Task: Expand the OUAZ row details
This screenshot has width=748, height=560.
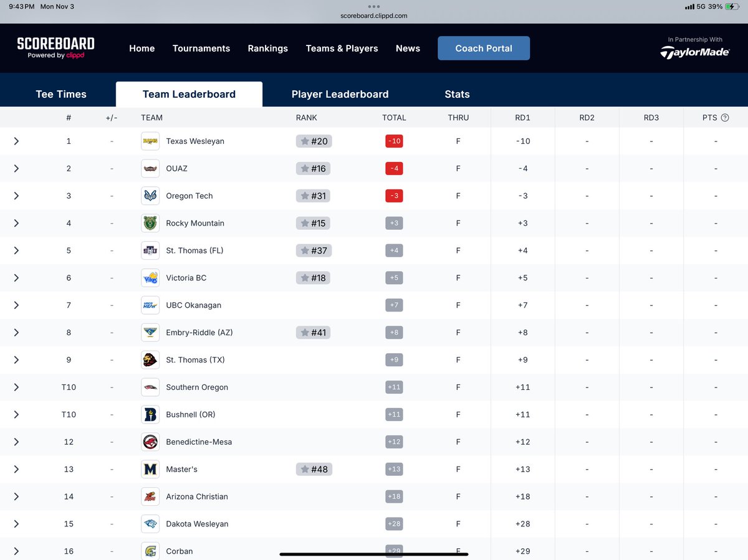Action: click(x=16, y=169)
